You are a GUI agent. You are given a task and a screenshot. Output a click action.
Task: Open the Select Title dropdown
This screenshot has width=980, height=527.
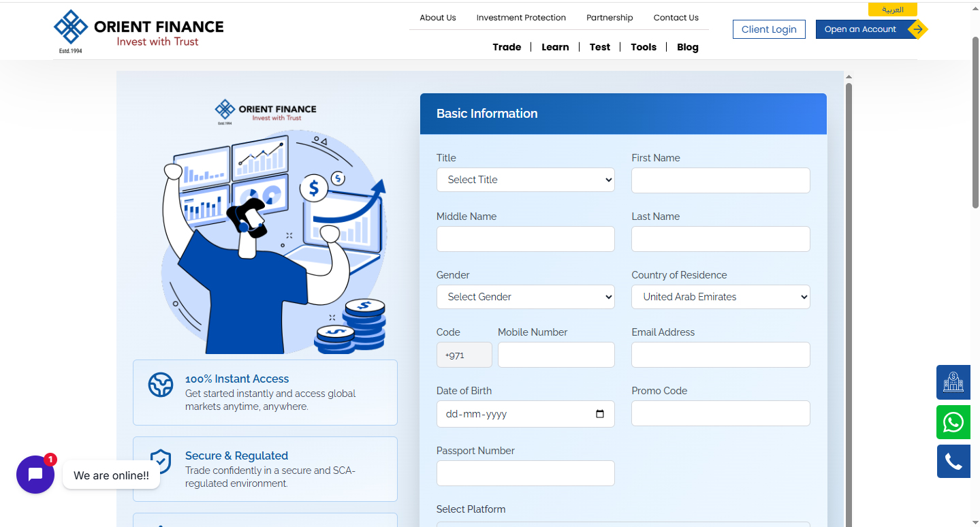tap(526, 180)
